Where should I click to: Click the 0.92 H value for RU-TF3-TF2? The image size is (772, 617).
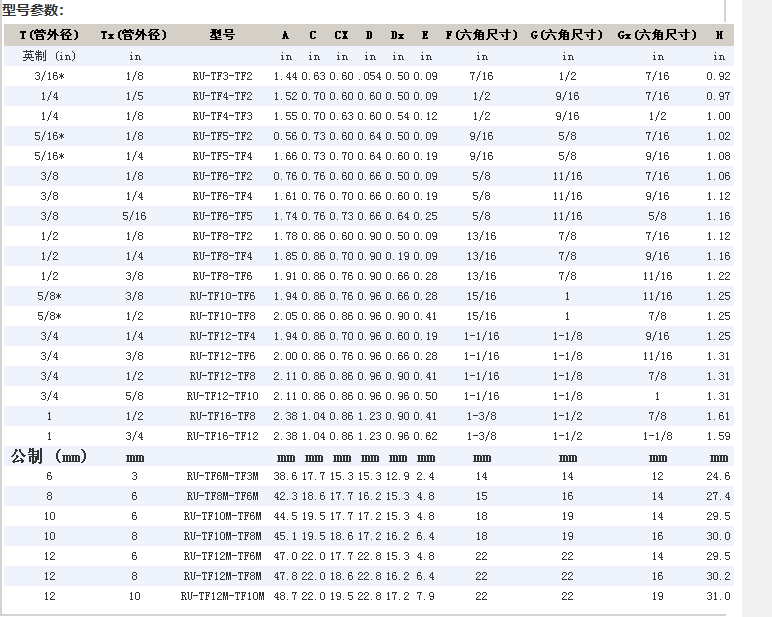coord(718,76)
